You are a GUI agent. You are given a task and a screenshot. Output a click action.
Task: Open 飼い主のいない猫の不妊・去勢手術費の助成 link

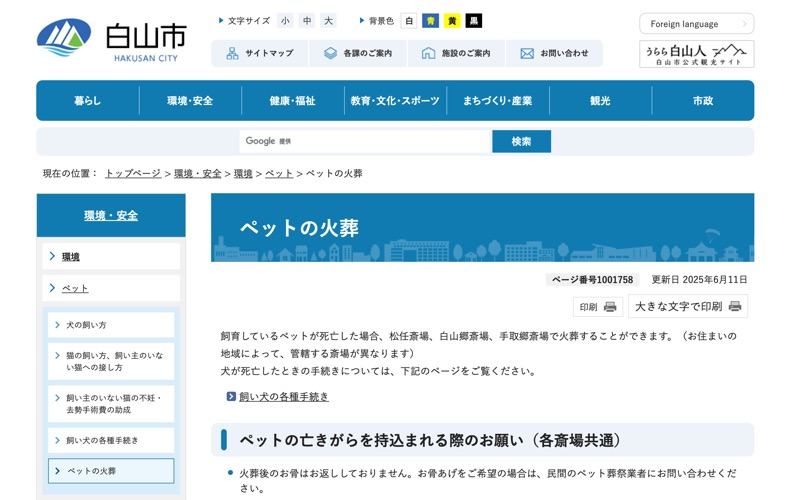pos(111,404)
